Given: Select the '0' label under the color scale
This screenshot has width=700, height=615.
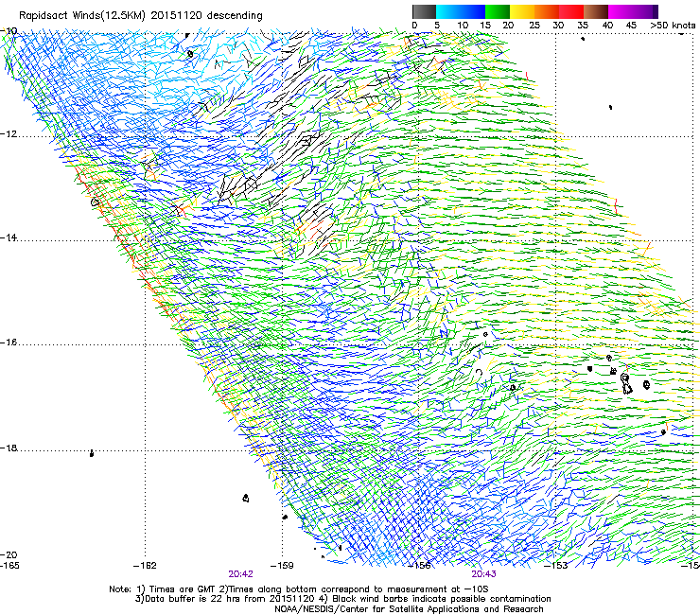Looking at the screenshot, I should pos(414,26).
